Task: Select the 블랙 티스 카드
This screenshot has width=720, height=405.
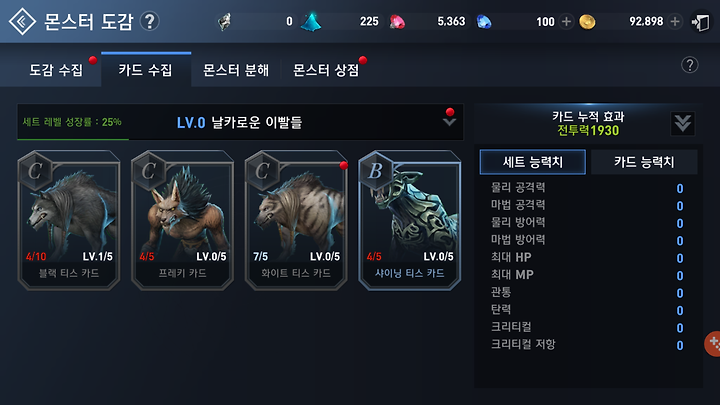Action: tap(69, 220)
